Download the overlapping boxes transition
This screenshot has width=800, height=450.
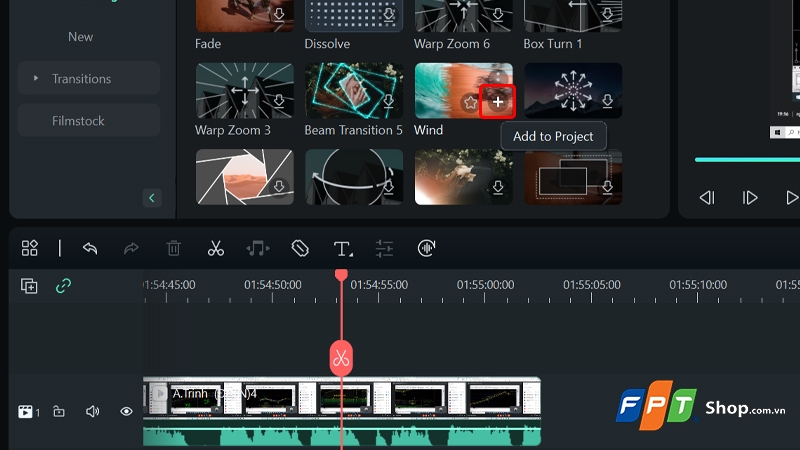[x=607, y=187]
